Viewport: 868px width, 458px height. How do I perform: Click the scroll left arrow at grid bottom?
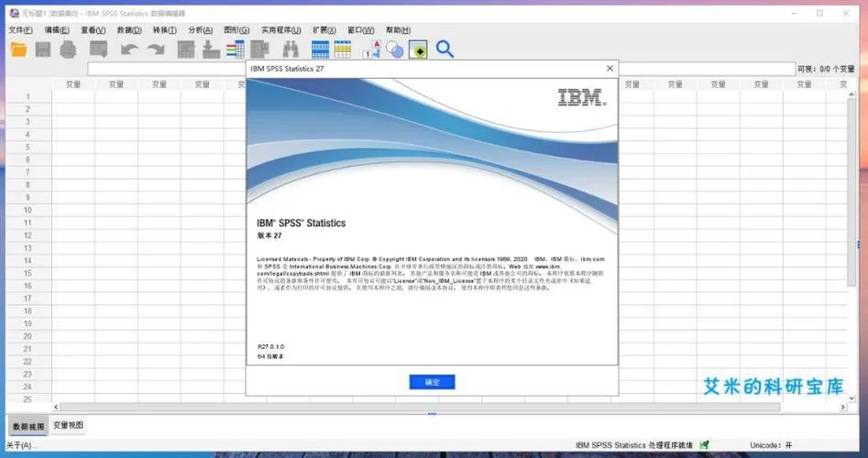[56, 407]
